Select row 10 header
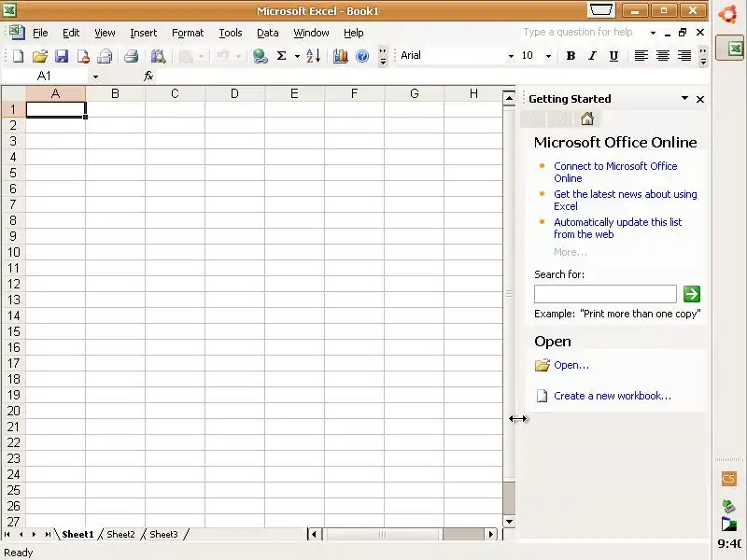The image size is (747, 560). tap(13, 252)
